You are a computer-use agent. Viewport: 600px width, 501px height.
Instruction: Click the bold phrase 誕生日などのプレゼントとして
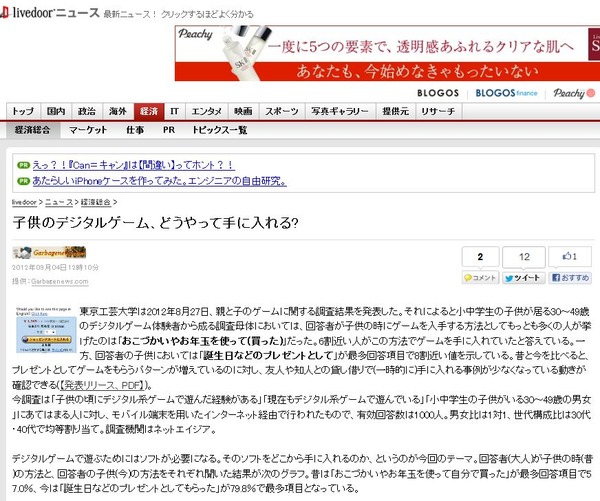(x=267, y=355)
